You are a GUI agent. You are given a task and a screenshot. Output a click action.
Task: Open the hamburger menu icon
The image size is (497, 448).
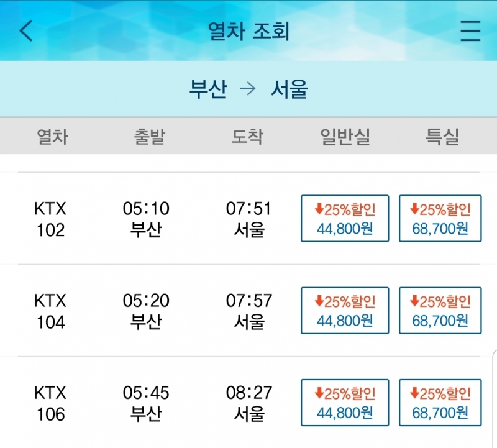click(470, 30)
